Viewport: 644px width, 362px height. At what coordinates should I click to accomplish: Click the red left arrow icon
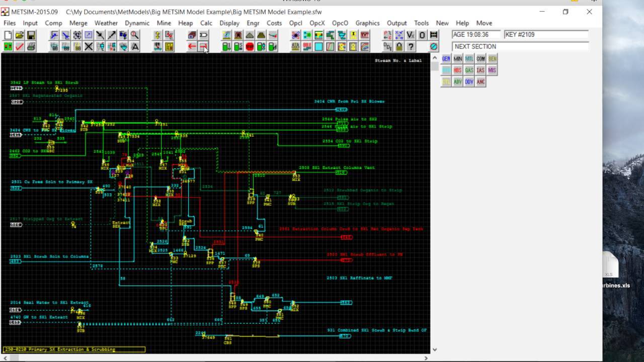point(192,47)
